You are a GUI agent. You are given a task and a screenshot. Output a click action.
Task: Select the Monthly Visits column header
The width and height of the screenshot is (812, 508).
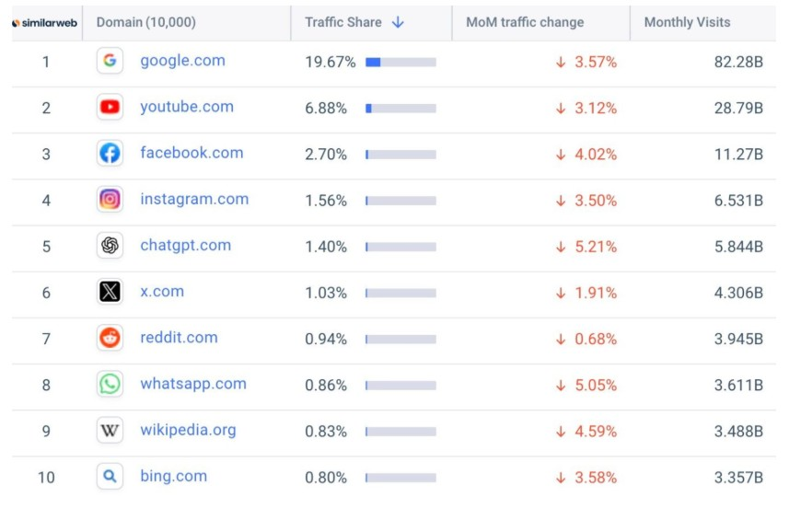coord(687,22)
